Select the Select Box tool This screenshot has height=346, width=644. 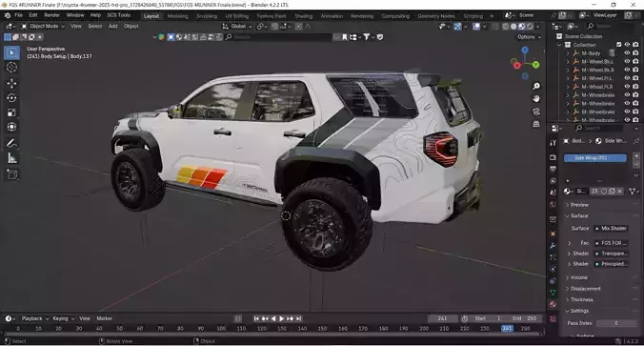tap(11, 53)
